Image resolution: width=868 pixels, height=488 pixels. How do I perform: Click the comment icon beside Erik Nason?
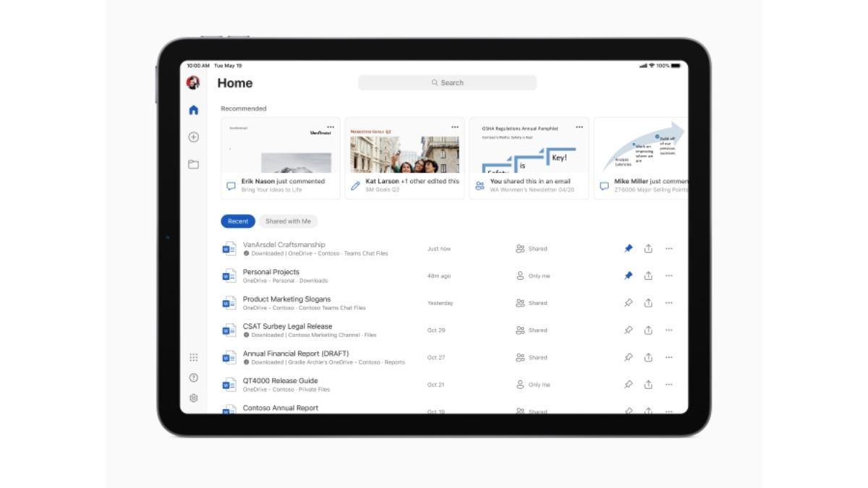(x=231, y=186)
